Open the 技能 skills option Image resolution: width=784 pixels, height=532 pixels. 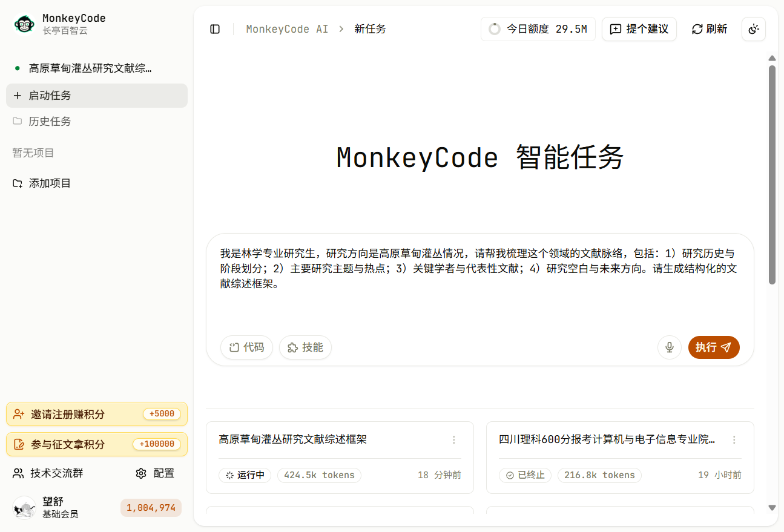(305, 347)
